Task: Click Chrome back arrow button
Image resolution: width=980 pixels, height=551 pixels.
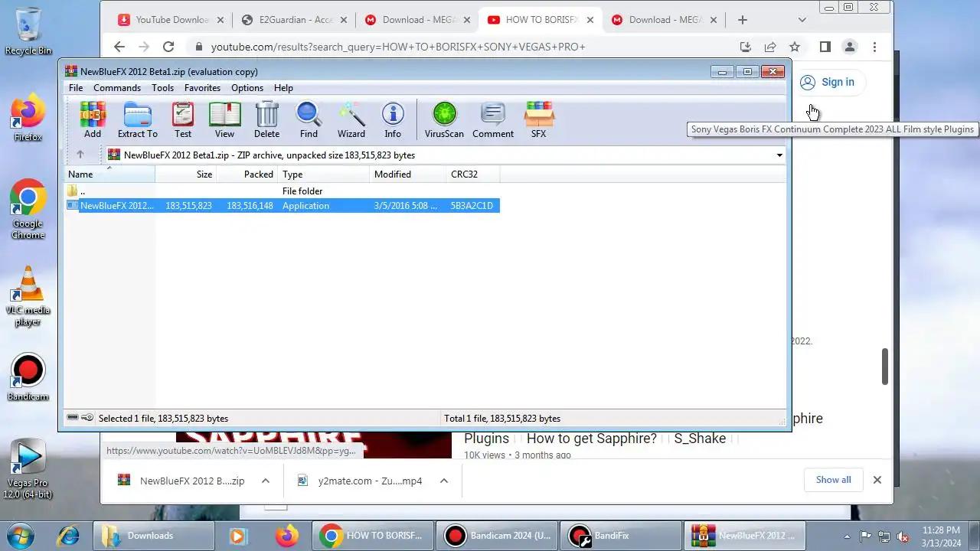Action: [x=119, y=47]
